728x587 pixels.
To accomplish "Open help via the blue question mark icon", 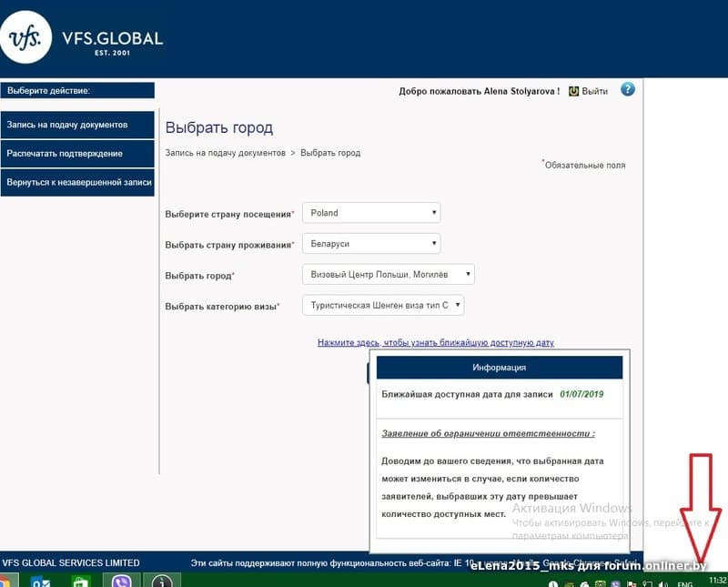I will (627, 89).
